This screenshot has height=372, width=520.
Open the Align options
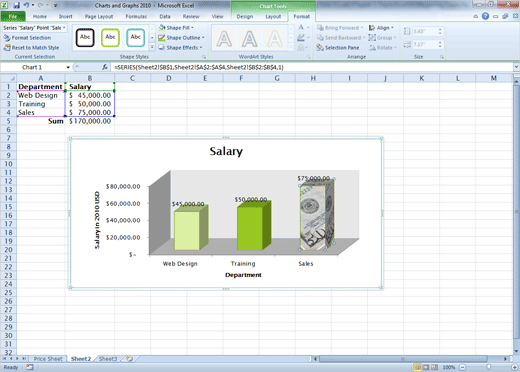coord(381,28)
